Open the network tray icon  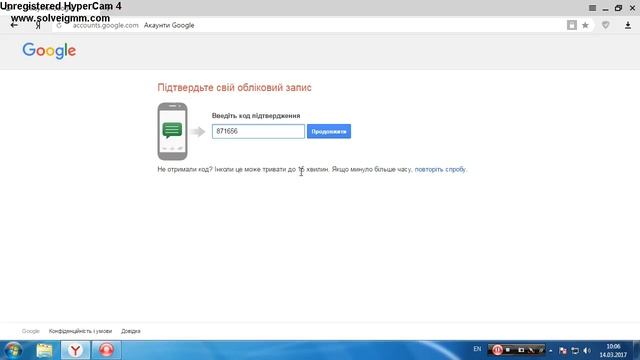575,351
